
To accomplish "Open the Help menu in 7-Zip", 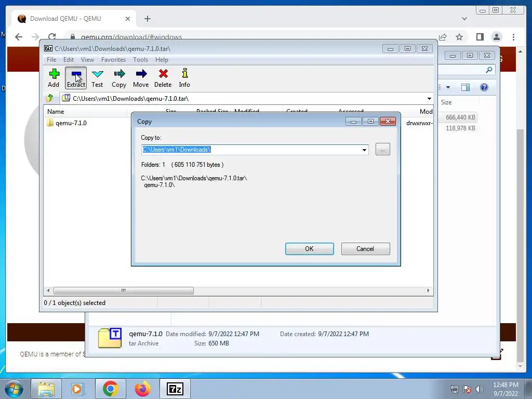I will click(x=162, y=60).
